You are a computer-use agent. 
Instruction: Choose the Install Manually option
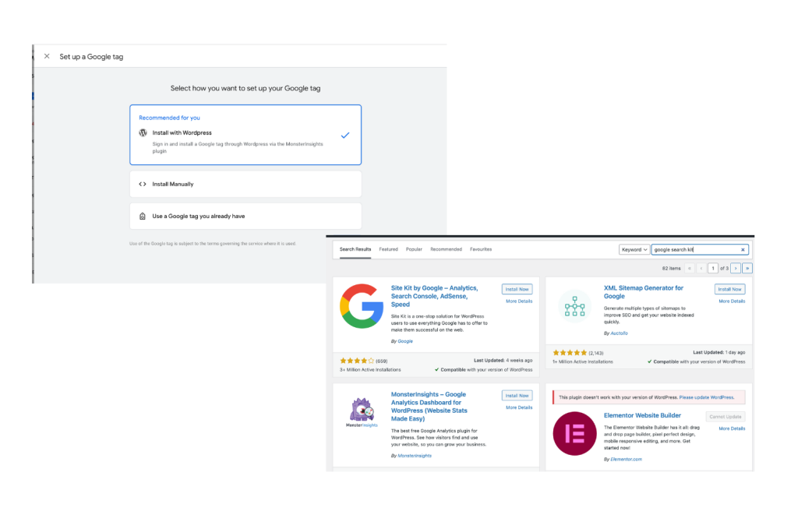(x=245, y=184)
